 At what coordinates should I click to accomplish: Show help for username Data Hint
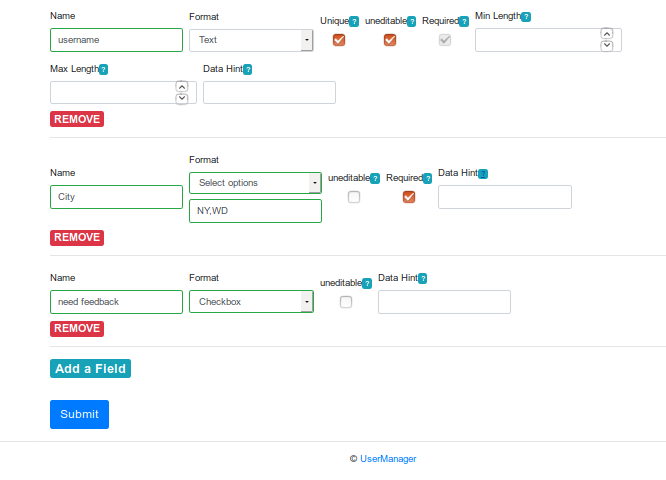(x=248, y=69)
